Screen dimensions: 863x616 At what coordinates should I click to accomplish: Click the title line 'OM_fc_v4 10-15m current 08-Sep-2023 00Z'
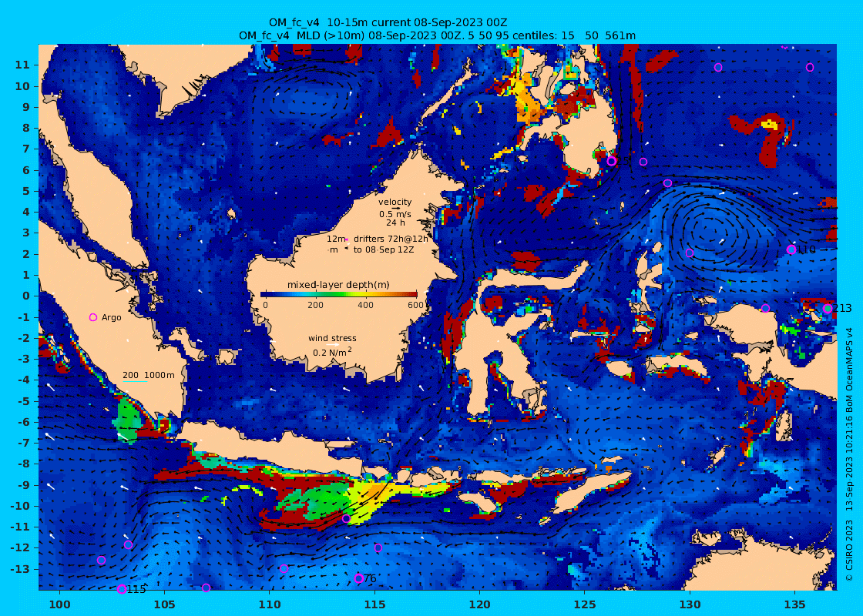388,22
